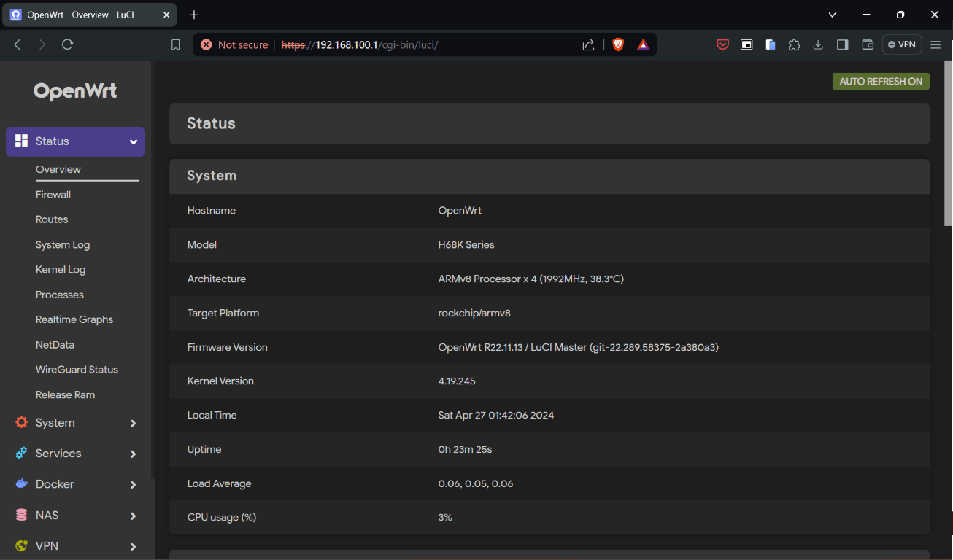Click the Services gears icon in sidebar
This screenshot has height=560, width=953.
pyautogui.click(x=21, y=453)
